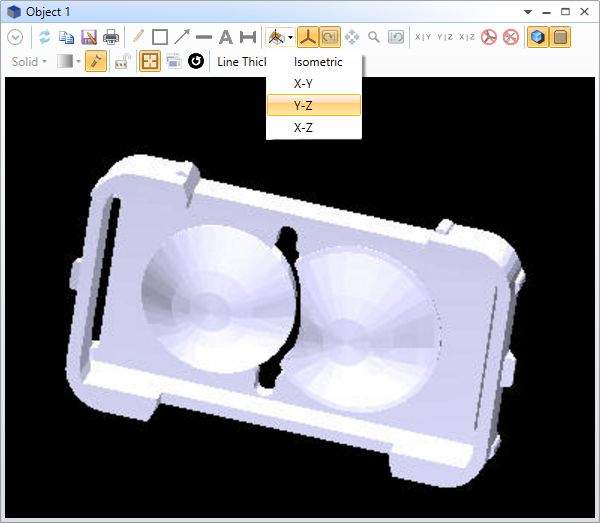This screenshot has width=600, height=523.
Task: Toggle the gray cylinder display button
Action: click(560, 37)
